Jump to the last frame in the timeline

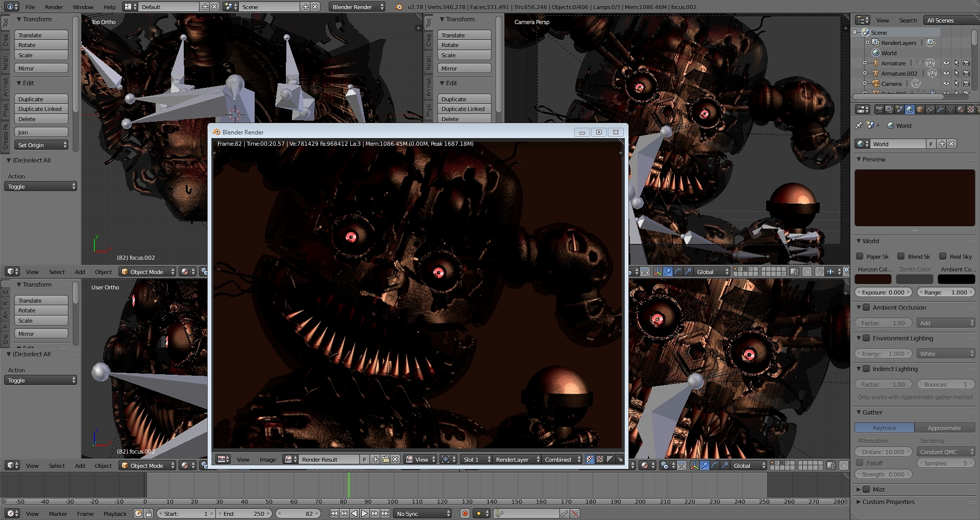385,513
